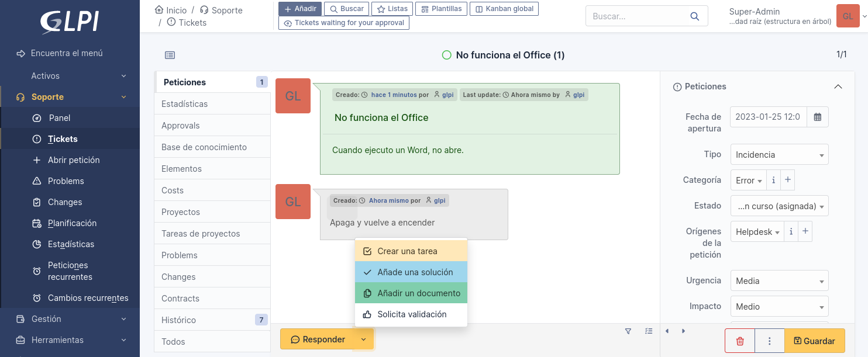Open the Urgencia dropdown set to Media
Viewport: 868px width, 357px height.
coord(779,281)
